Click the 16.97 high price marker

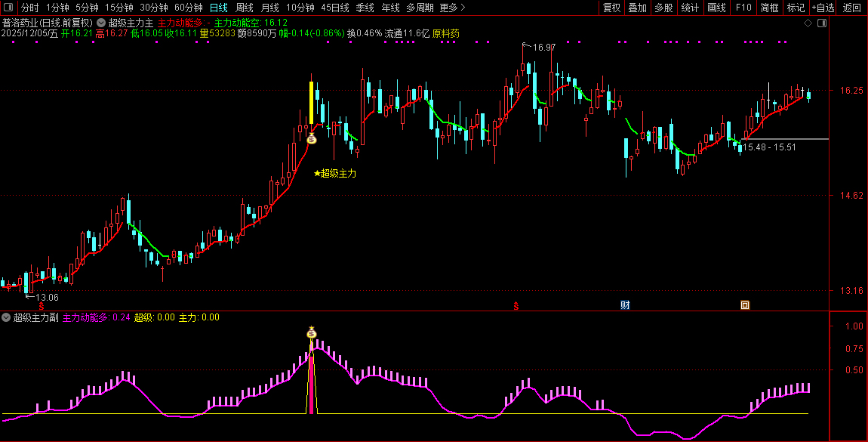(543, 47)
